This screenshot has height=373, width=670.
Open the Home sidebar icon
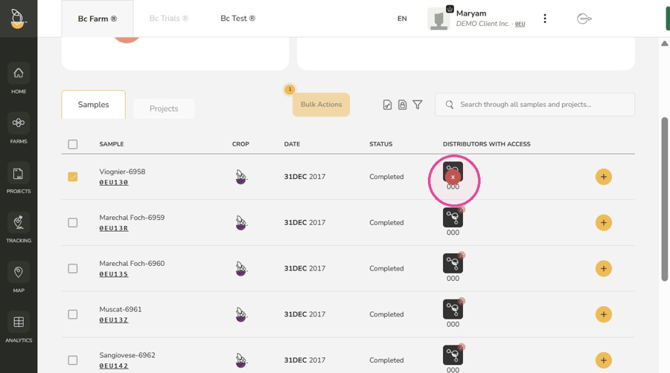coord(18,73)
